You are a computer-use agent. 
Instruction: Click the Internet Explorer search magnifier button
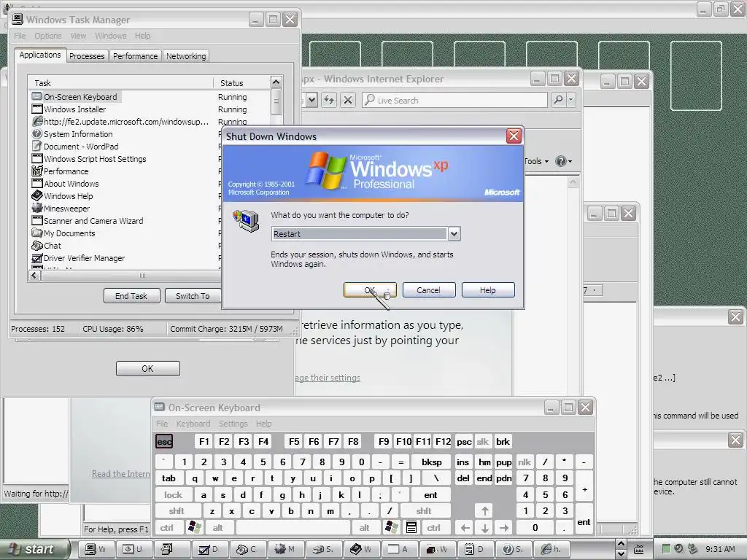558,100
